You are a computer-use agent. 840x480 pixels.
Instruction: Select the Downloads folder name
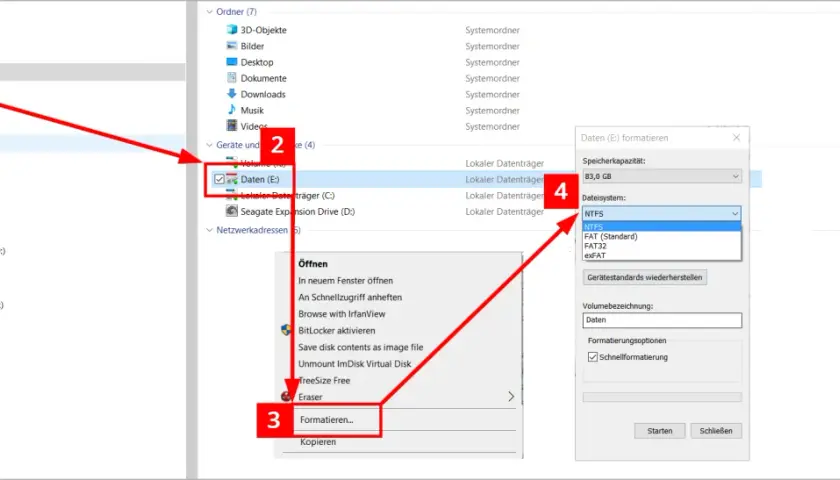263,94
